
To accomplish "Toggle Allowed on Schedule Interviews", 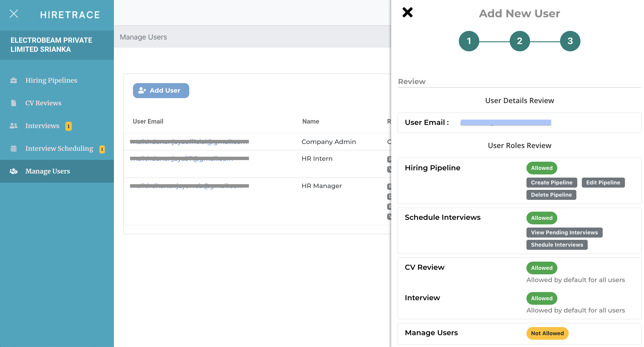I will (541, 218).
